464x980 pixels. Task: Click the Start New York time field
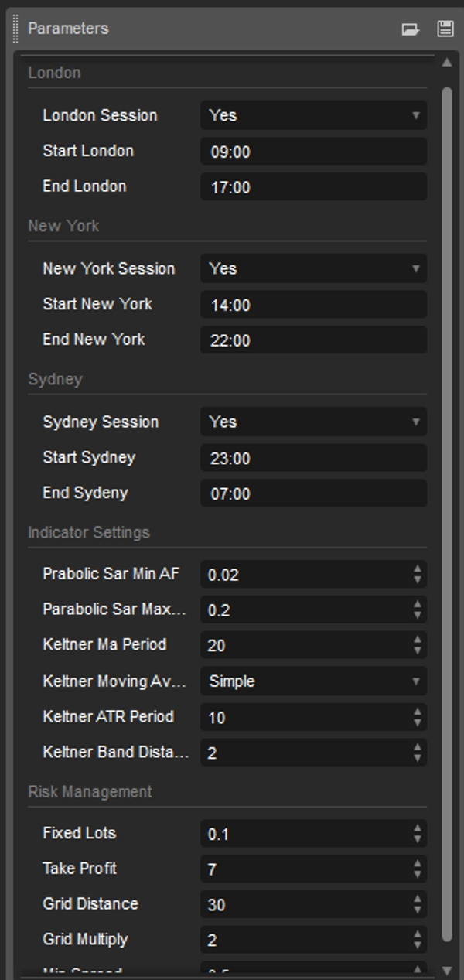[x=313, y=305]
